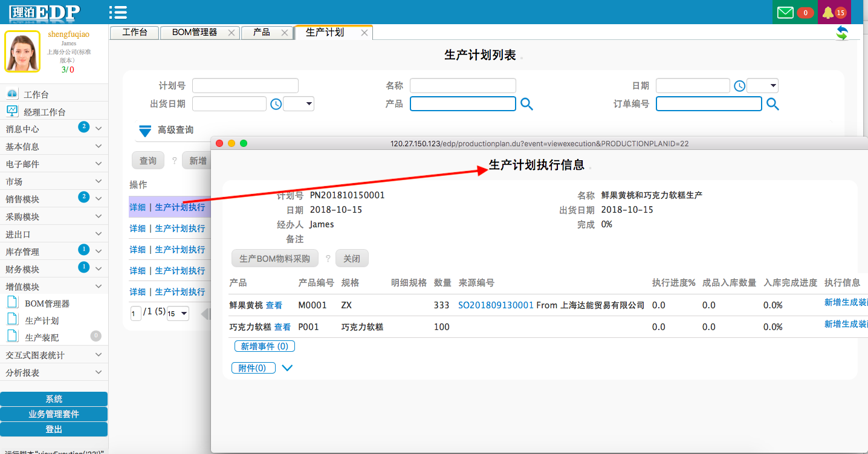Click the document icon beside 生产计划 in sidebar
This screenshot has width=868, height=454.
point(13,319)
